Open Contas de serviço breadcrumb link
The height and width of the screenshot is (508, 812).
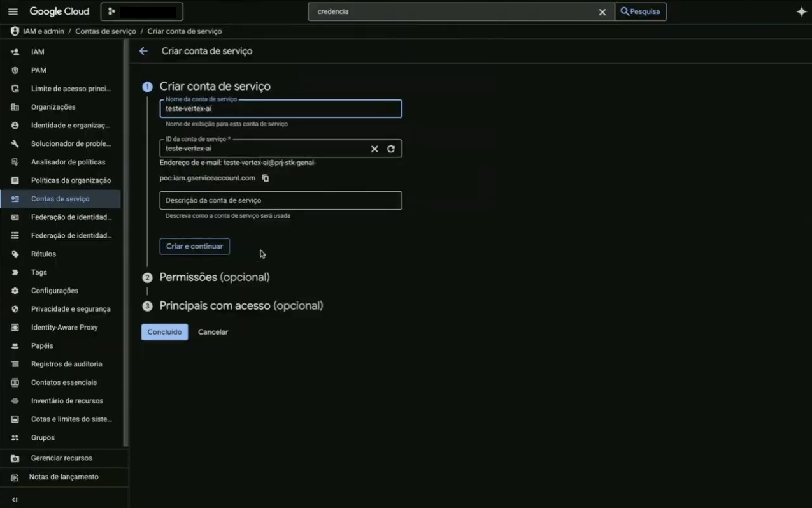click(x=106, y=31)
